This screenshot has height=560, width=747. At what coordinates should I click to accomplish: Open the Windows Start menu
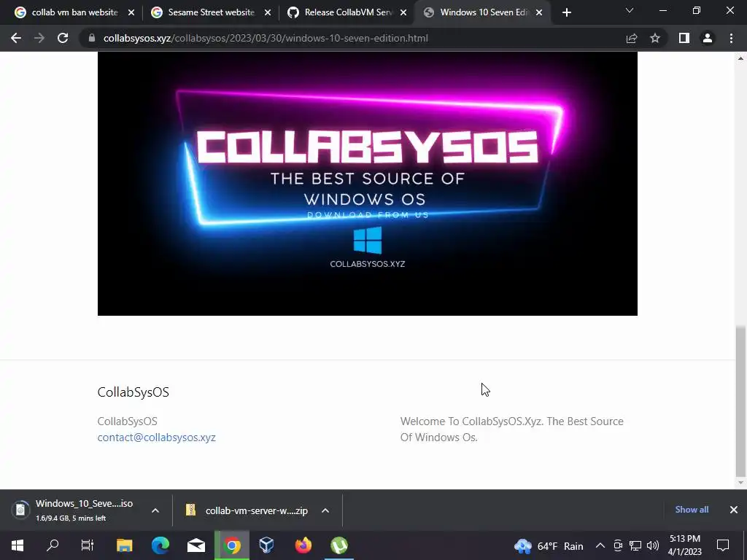click(18, 545)
